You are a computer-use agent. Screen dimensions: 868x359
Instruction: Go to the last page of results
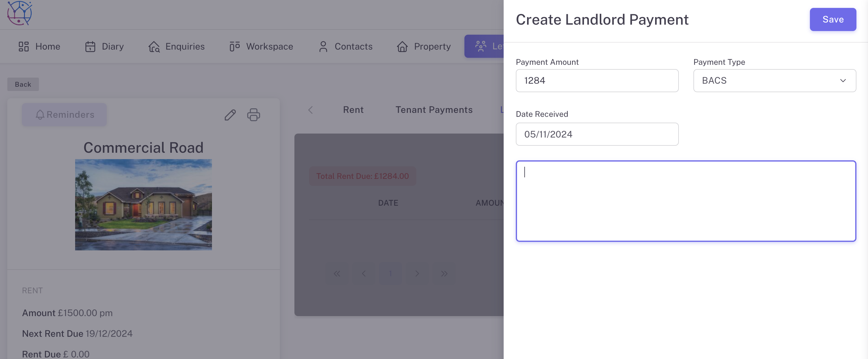[x=444, y=274]
